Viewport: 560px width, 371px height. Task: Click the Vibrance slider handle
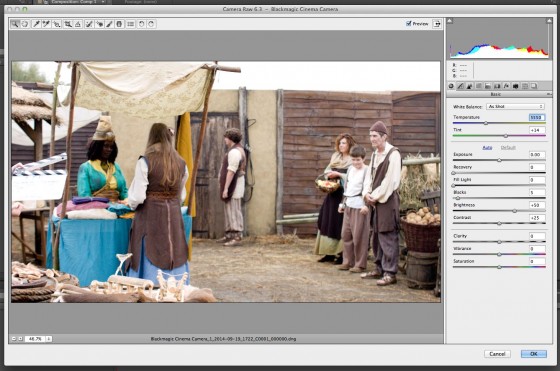499,255
